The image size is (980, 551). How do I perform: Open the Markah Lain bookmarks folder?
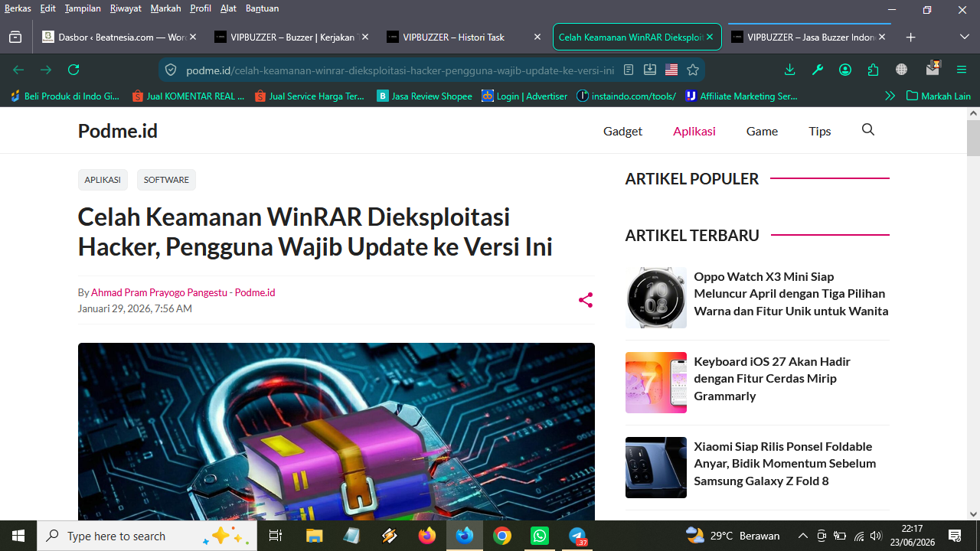939,96
